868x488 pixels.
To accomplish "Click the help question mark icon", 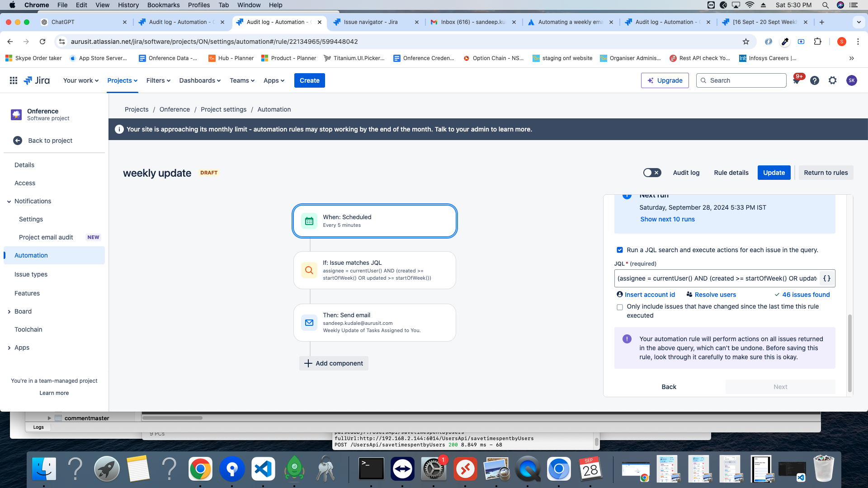I will point(815,80).
